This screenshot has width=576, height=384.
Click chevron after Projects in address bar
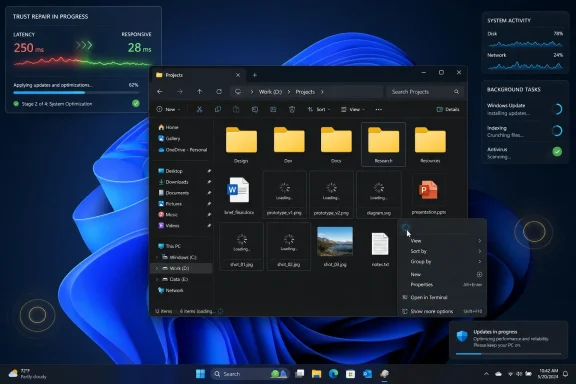322,92
